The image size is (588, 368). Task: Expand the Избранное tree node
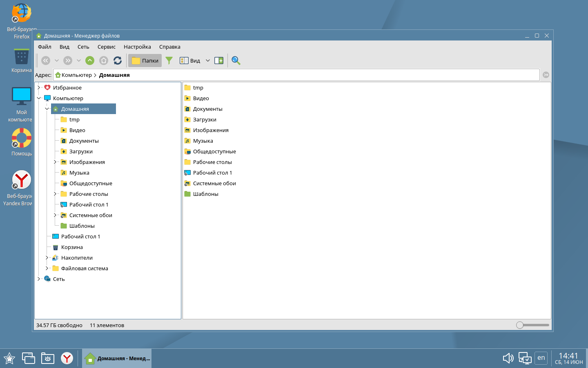point(39,88)
